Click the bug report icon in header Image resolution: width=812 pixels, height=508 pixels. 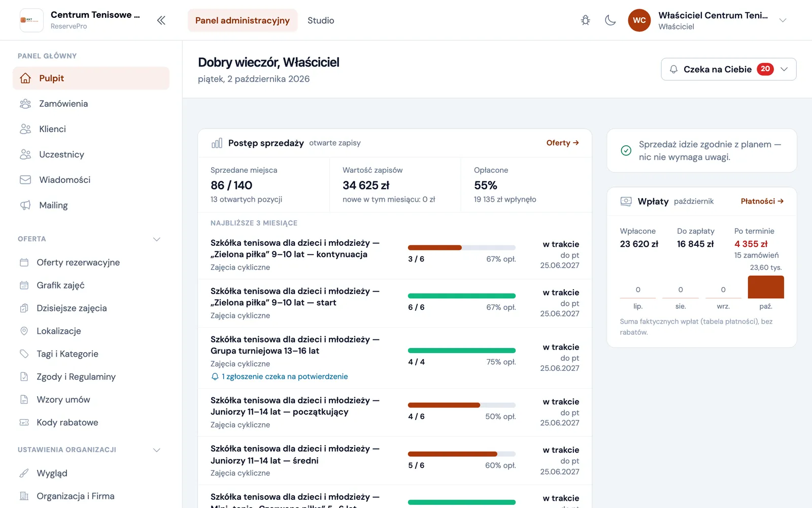click(586, 20)
